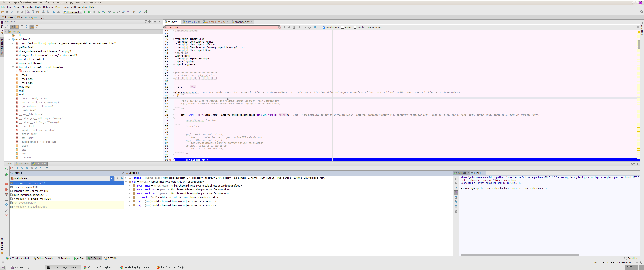This screenshot has height=270, width=644.
Task: Toggle the Match Case checkbox
Action: pos(324,27)
